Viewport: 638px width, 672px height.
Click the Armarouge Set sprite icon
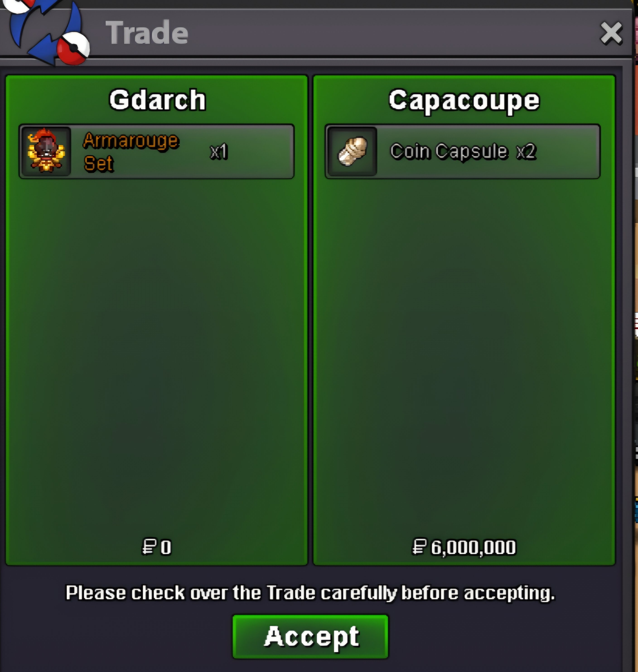(46, 151)
